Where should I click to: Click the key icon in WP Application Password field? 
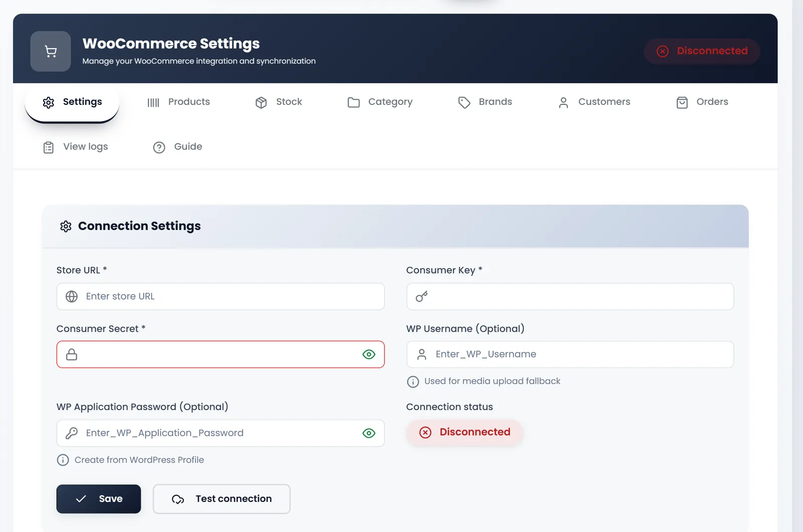point(72,433)
